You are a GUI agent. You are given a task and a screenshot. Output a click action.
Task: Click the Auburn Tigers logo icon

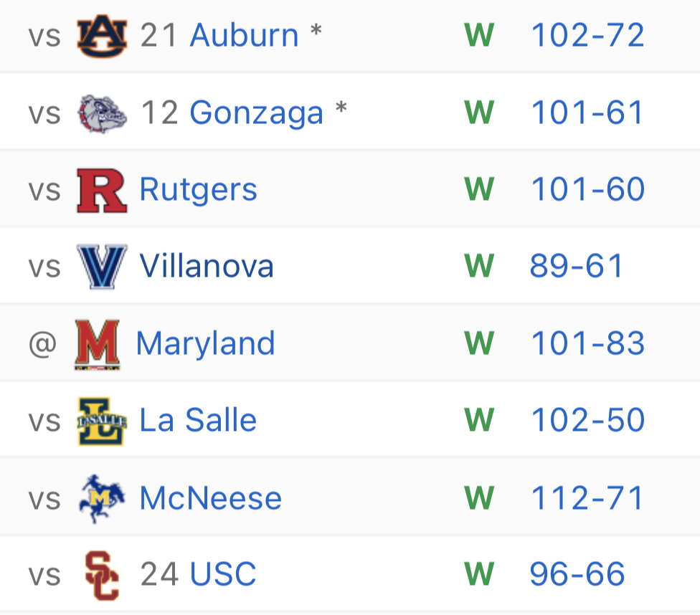pos(103,36)
